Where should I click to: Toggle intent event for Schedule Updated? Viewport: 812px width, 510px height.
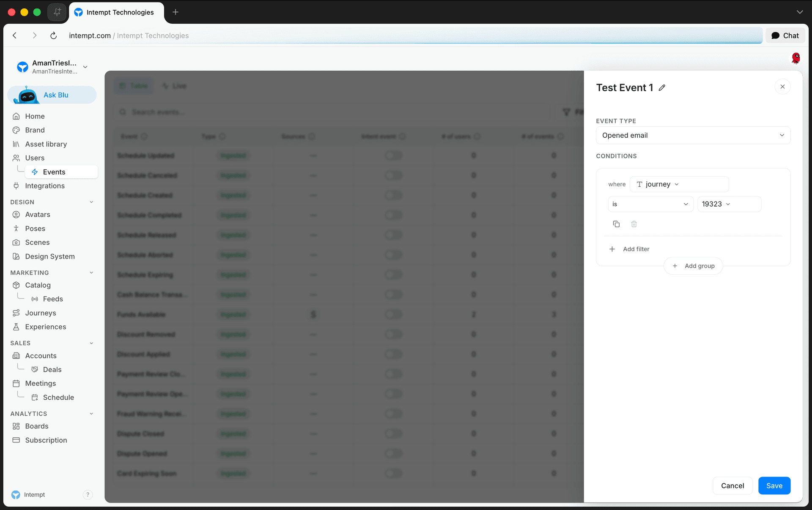[x=393, y=155]
